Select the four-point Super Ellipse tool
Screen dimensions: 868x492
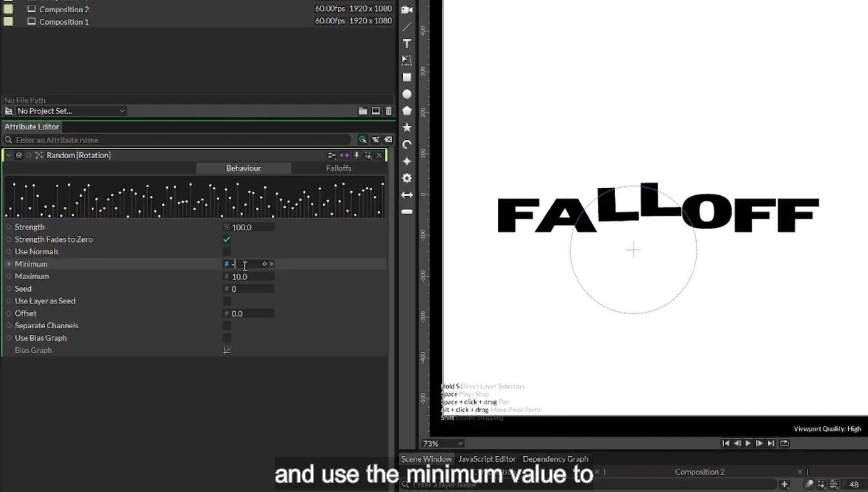pyautogui.click(x=407, y=161)
